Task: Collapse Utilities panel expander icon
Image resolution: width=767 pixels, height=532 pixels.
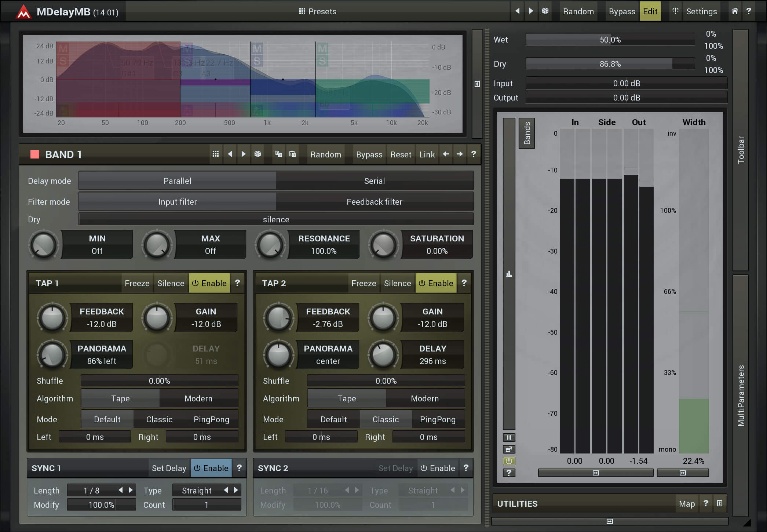Action: (720, 503)
